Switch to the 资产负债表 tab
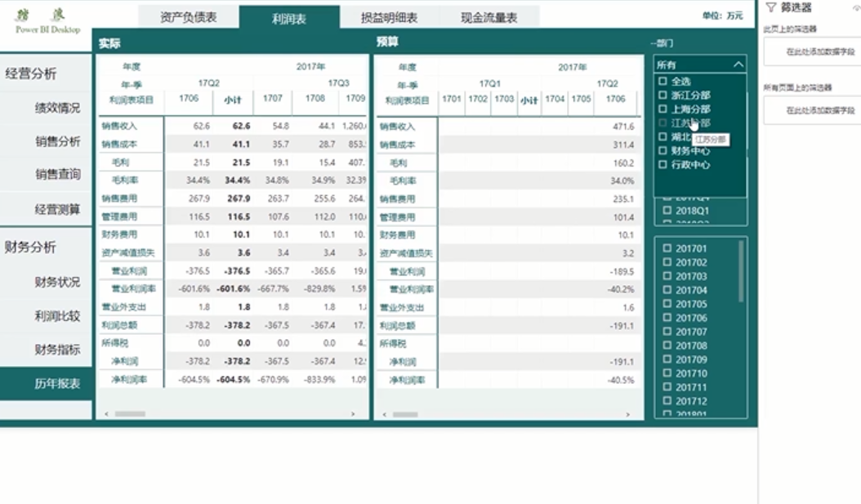This screenshot has width=861, height=504. pos(188,17)
